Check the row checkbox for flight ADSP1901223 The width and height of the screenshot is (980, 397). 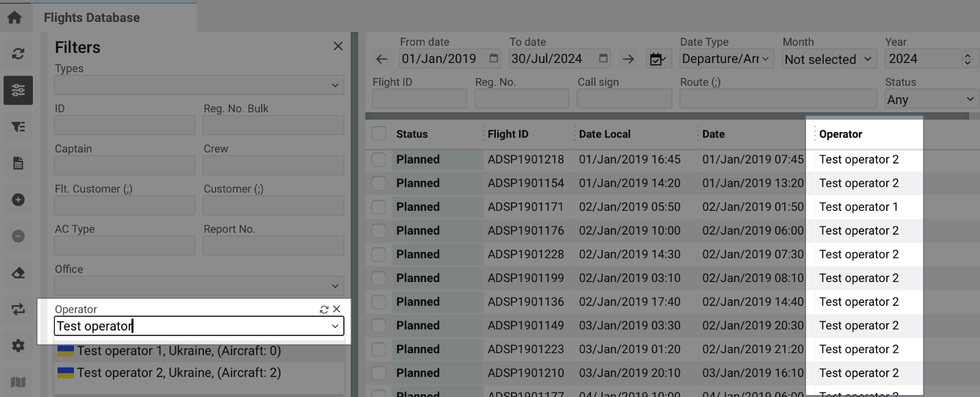click(x=379, y=349)
